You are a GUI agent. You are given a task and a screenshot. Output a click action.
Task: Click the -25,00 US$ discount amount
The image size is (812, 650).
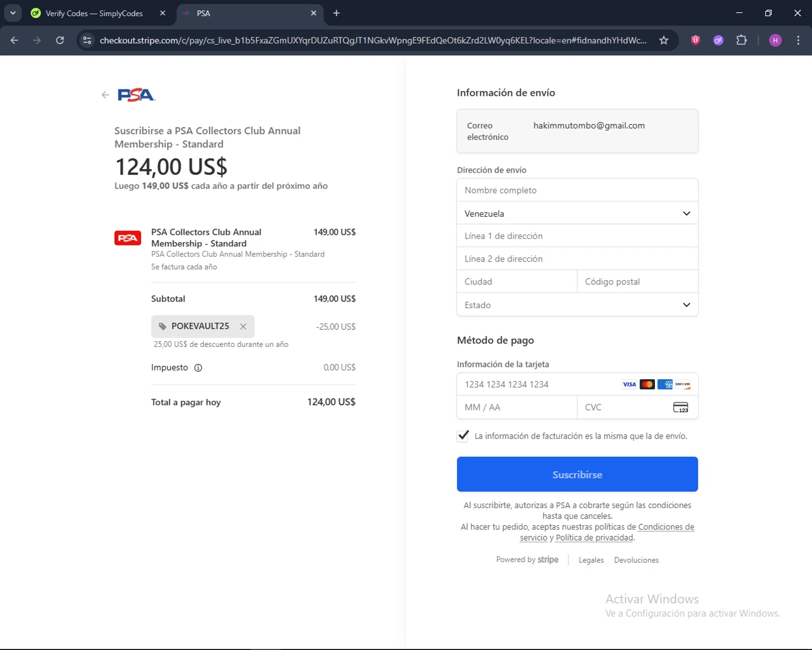tap(336, 327)
